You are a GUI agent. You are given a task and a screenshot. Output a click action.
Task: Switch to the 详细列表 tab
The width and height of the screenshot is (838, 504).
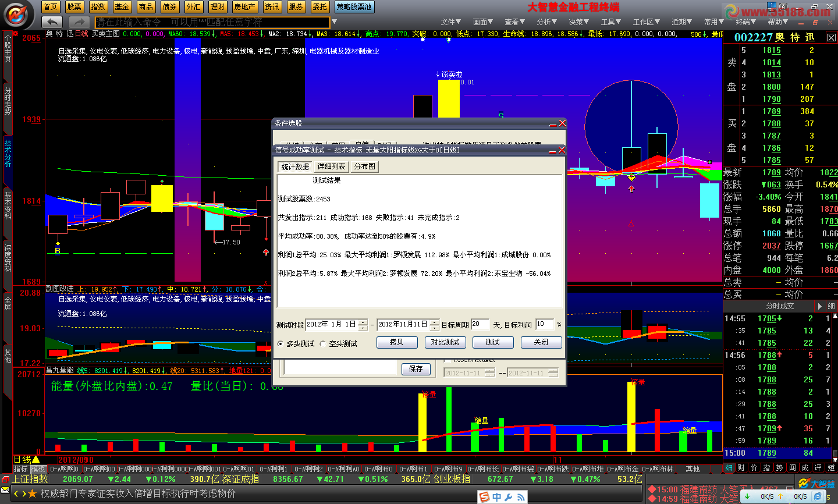[x=331, y=166]
